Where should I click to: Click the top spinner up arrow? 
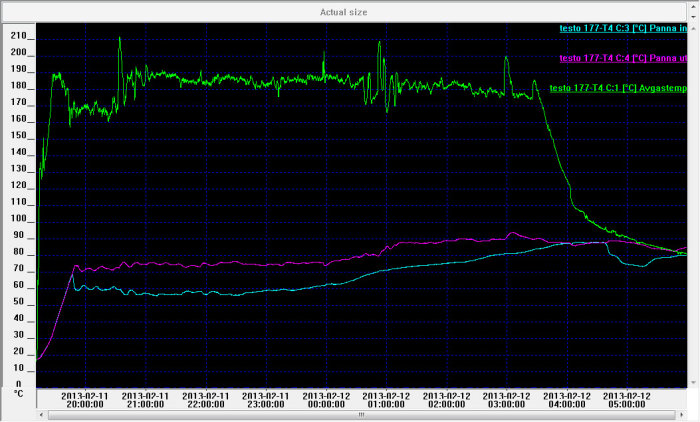pyautogui.click(x=693, y=6)
